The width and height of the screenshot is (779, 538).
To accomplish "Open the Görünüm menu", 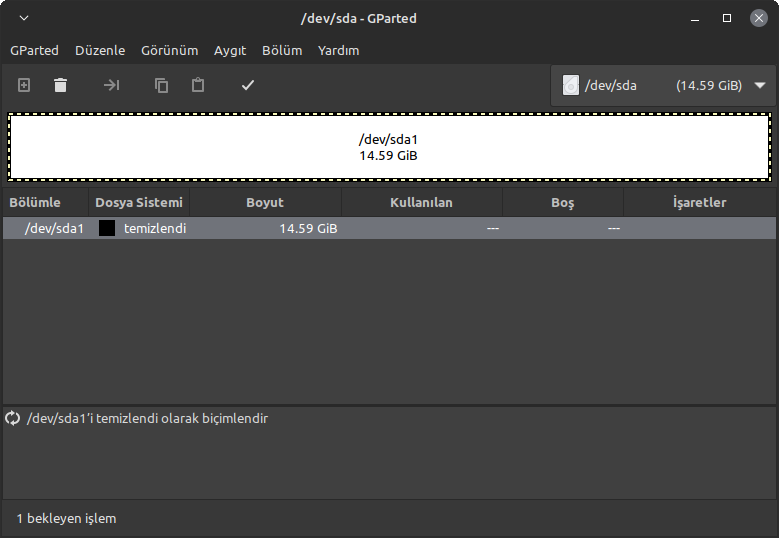I will [169, 51].
